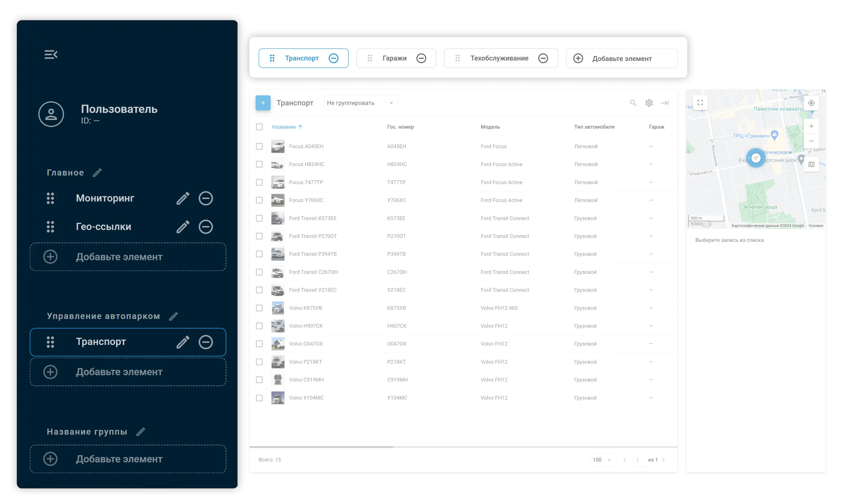Expand the map to fullscreen
Screen dimensions: 843x504
pyautogui.click(x=700, y=103)
